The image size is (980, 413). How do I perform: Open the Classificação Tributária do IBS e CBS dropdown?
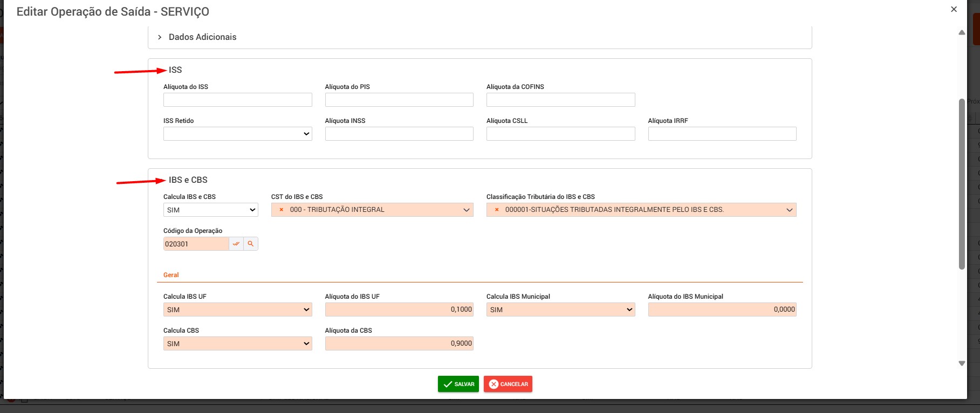pos(641,210)
